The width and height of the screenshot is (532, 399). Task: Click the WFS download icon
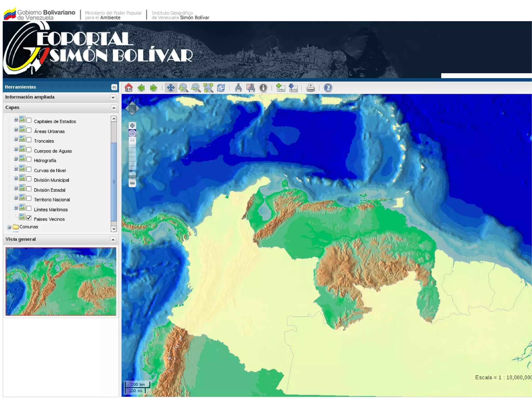pyautogui.click(x=293, y=88)
